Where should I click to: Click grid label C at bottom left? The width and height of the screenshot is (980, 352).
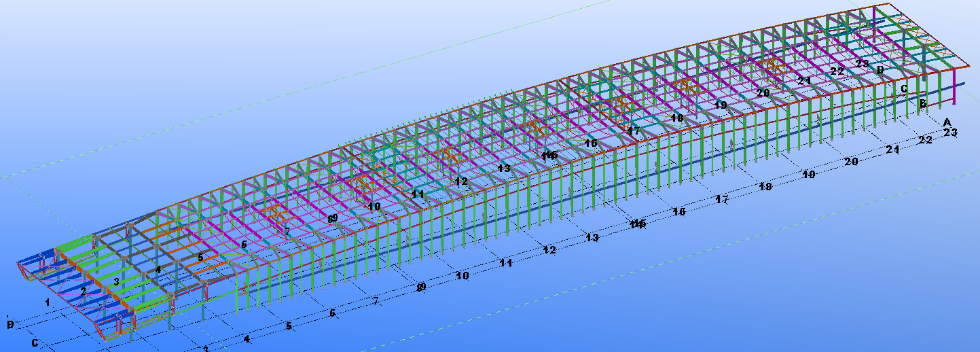tap(35, 343)
